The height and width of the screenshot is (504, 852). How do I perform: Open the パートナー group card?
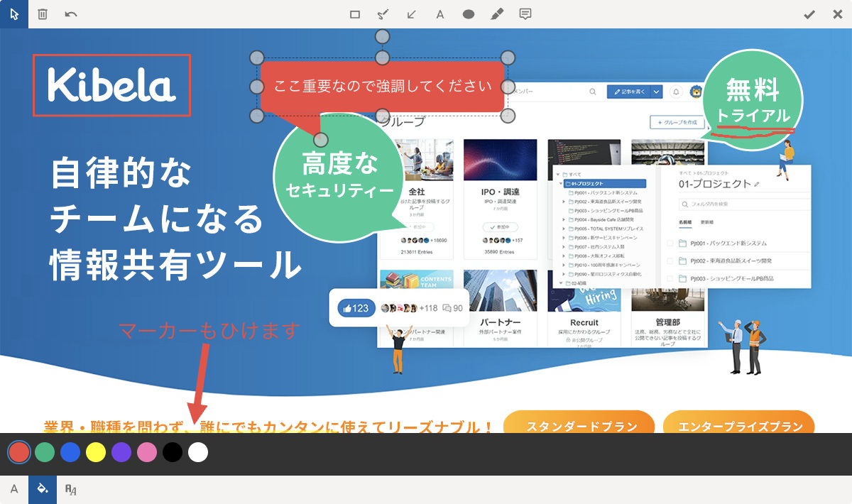coord(501,309)
